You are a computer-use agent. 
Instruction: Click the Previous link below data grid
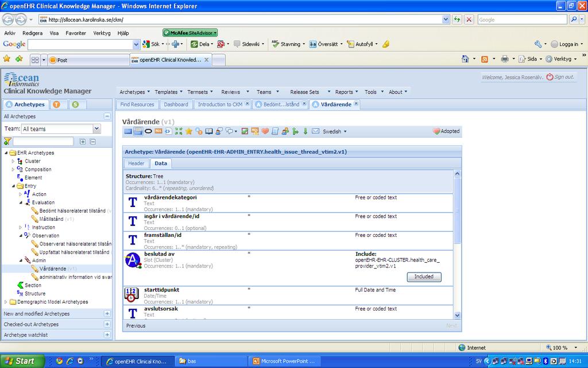(x=136, y=325)
